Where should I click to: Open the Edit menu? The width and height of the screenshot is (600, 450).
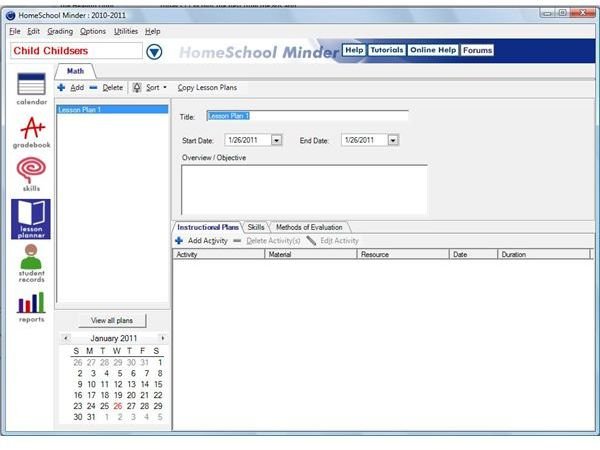[x=33, y=31]
